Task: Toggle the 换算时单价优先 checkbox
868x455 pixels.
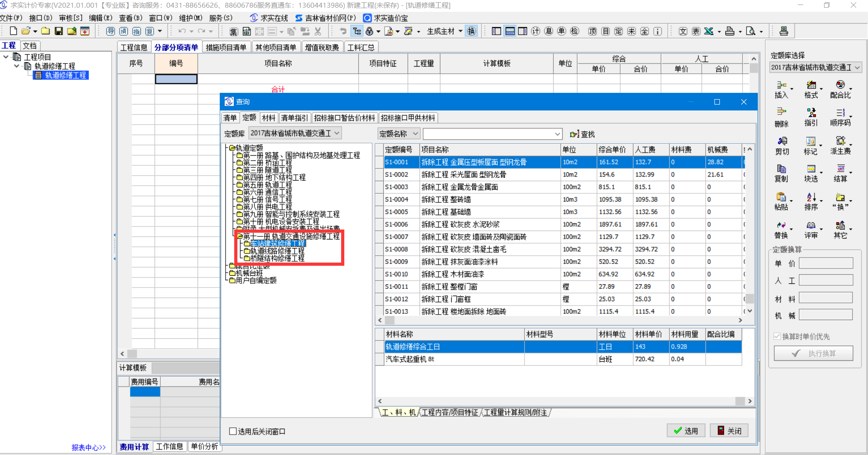Action: pos(777,336)
